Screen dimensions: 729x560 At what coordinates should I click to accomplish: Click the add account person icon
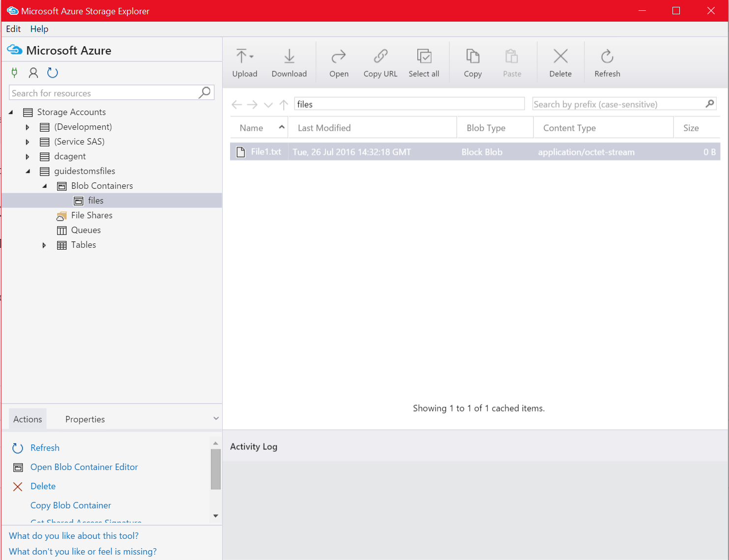(x=33, y=72)
